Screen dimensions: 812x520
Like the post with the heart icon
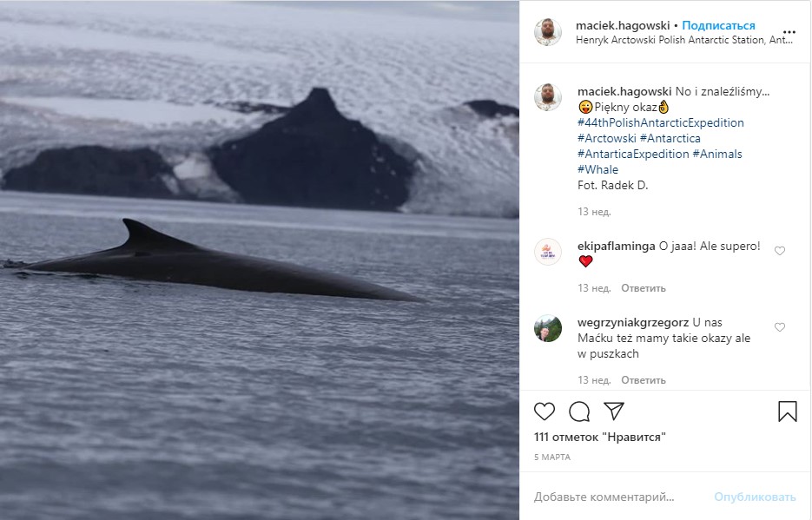(x=545, y=411)
